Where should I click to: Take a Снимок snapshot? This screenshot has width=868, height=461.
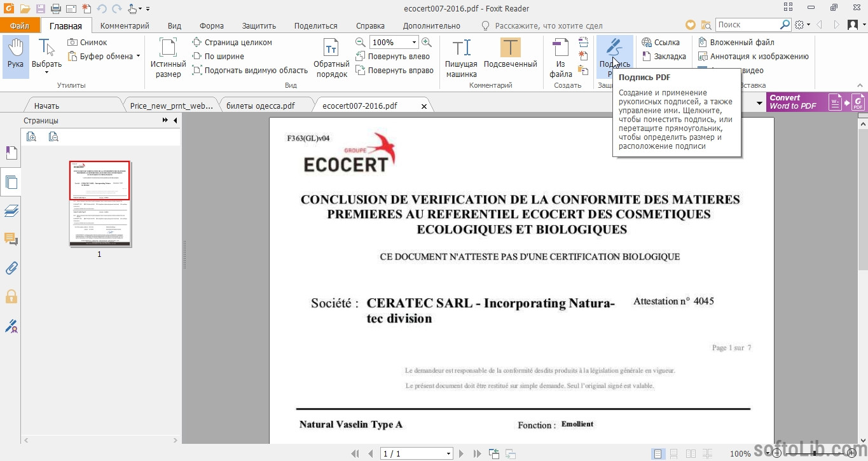pos(87,42)
